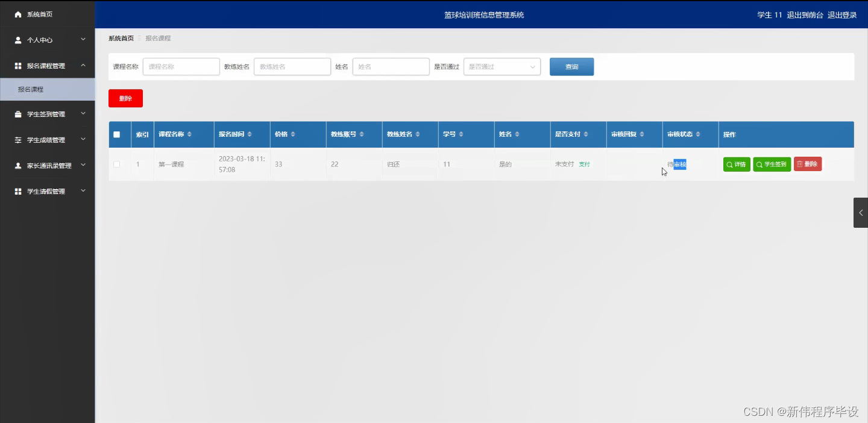Click the 索引 column header

pyautogui.click(x=142, y=134)
